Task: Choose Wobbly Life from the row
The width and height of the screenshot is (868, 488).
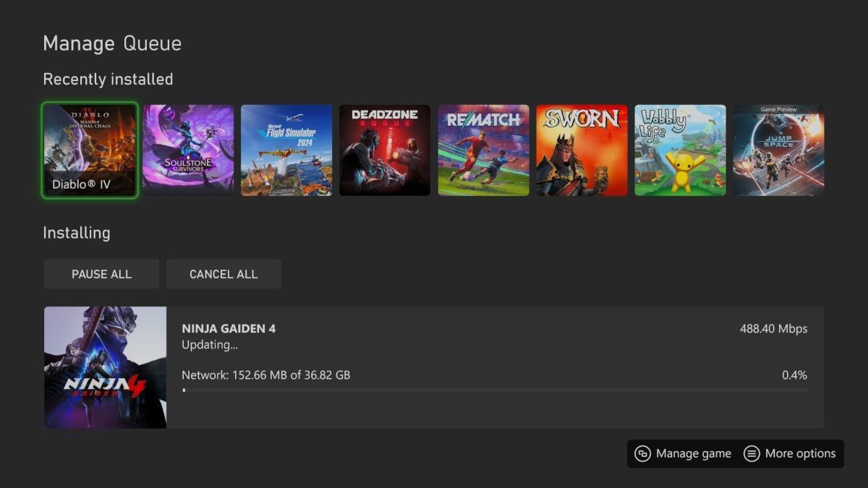Action: click(680, 149)
